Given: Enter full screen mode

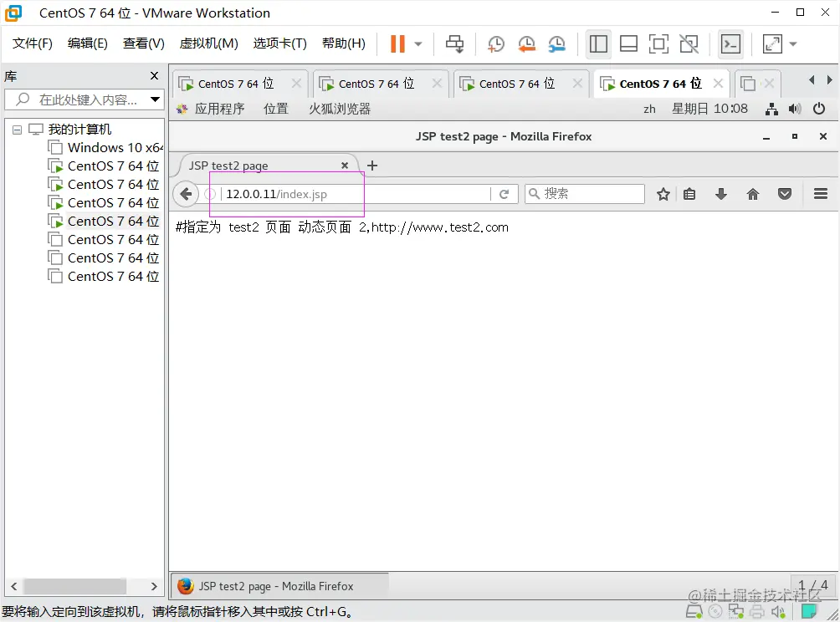Looking at the screenshot, I should (658, 44).
